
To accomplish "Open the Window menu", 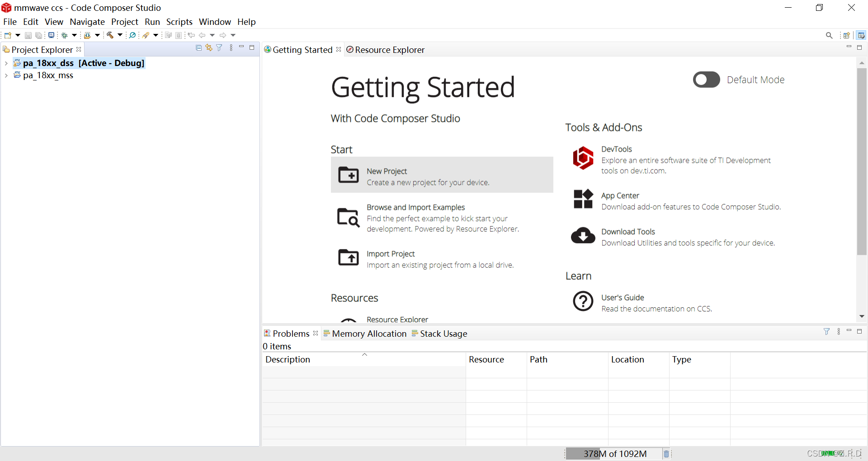I will [x=215, y=22].
